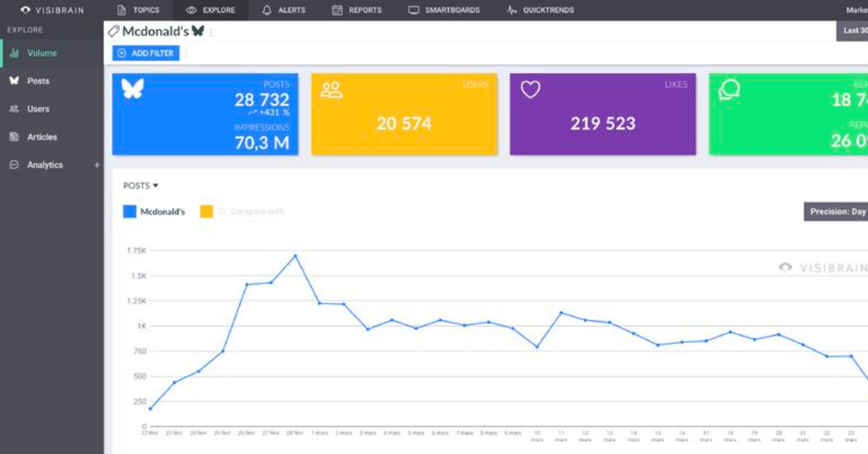Click the yellow compare color swatch

pos(207,212)
